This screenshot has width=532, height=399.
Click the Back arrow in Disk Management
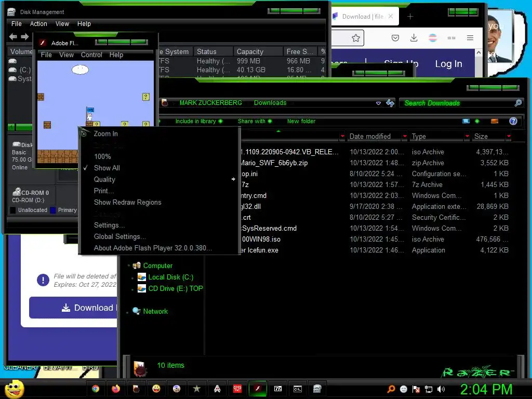13,36
